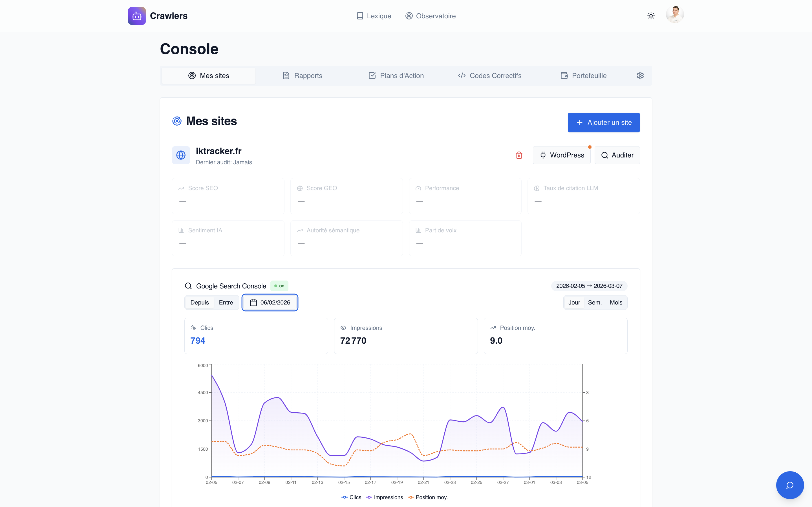The image size is (812, 507).
Task: Open settings via the gear icon
Action: pos(640,75)
